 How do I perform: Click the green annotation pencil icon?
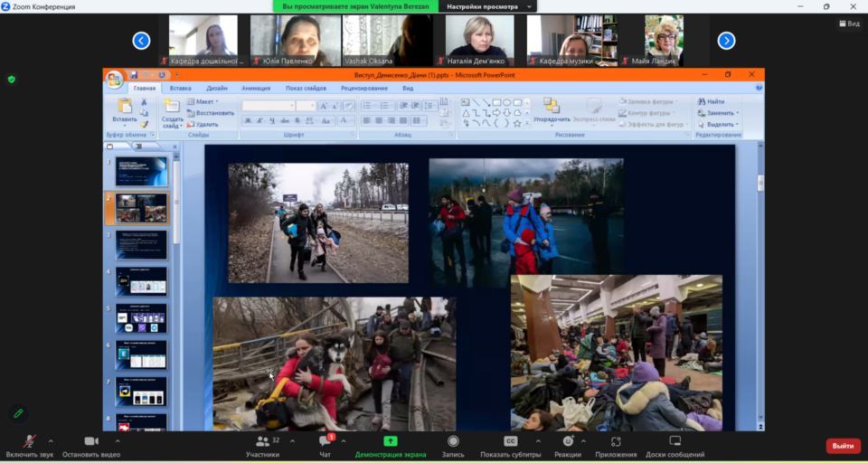click(x=17, y=413)
